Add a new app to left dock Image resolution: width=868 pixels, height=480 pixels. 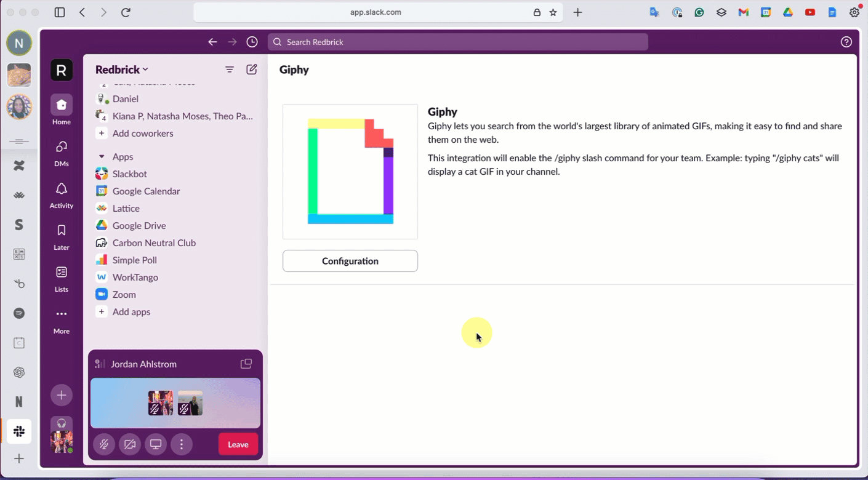19,458
